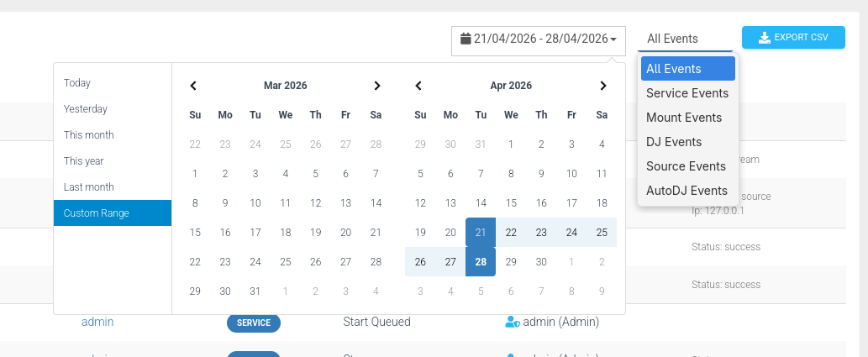Click the next month arrow on Apr 2026 calendar
The image size is (868, 357).
(602, 86)
